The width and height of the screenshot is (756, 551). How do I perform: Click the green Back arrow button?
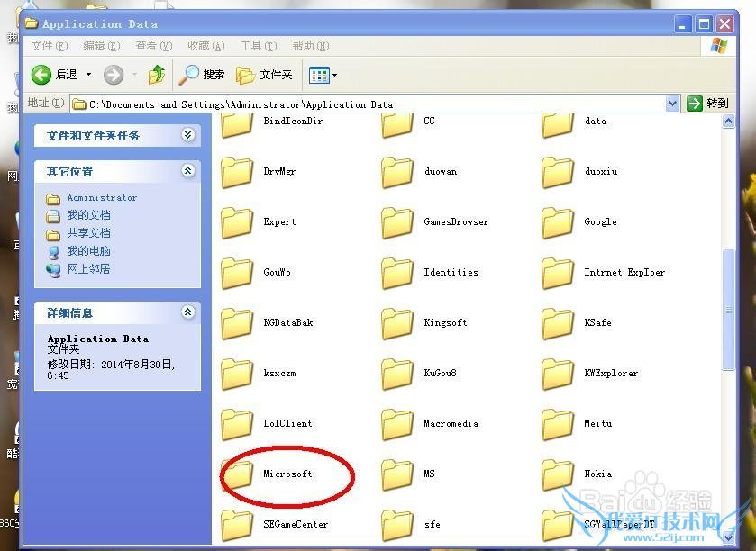point(41,75)
